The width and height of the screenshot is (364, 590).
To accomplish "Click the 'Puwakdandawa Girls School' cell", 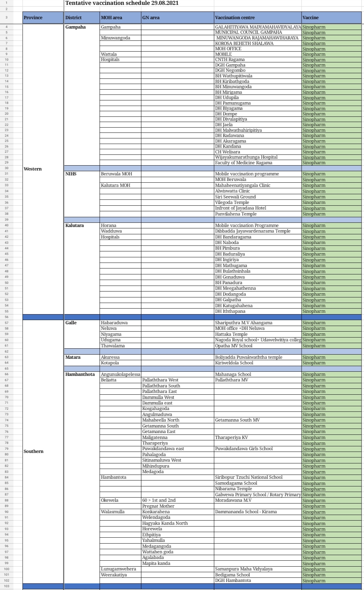I will point(258,449).
